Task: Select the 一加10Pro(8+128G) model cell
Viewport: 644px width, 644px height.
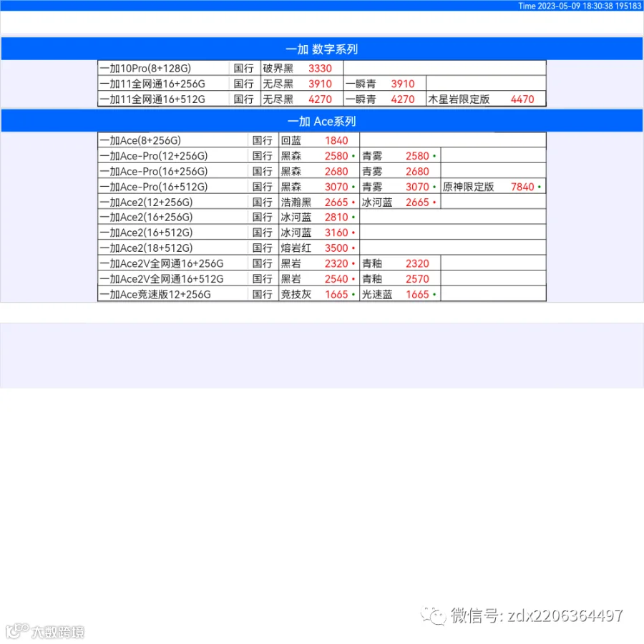Action: (163, 68)
